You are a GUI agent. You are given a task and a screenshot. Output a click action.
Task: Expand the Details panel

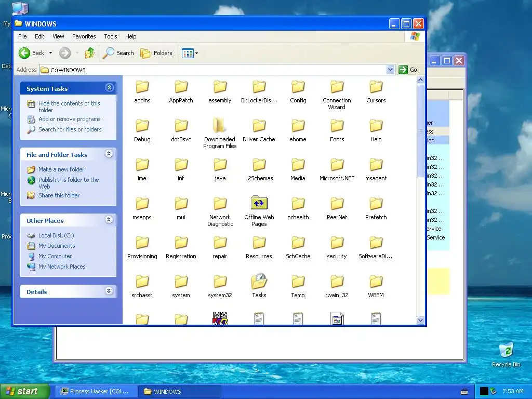tap(109, 291)
